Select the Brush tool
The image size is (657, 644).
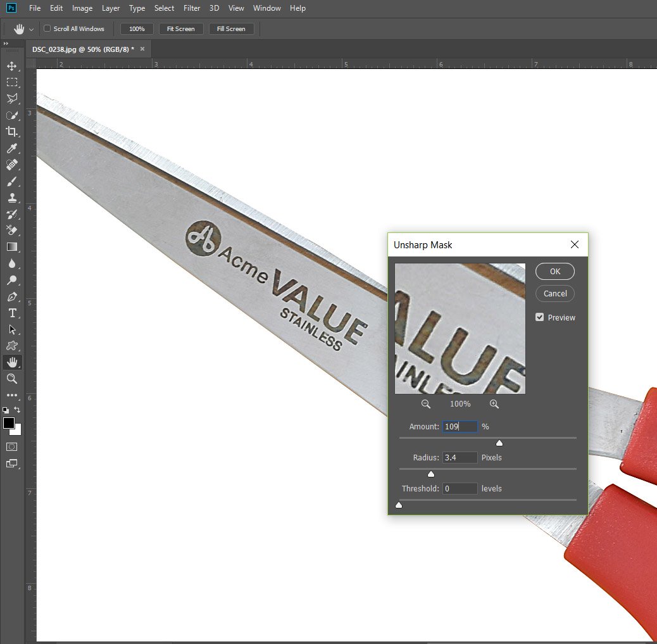click(12, 181)
